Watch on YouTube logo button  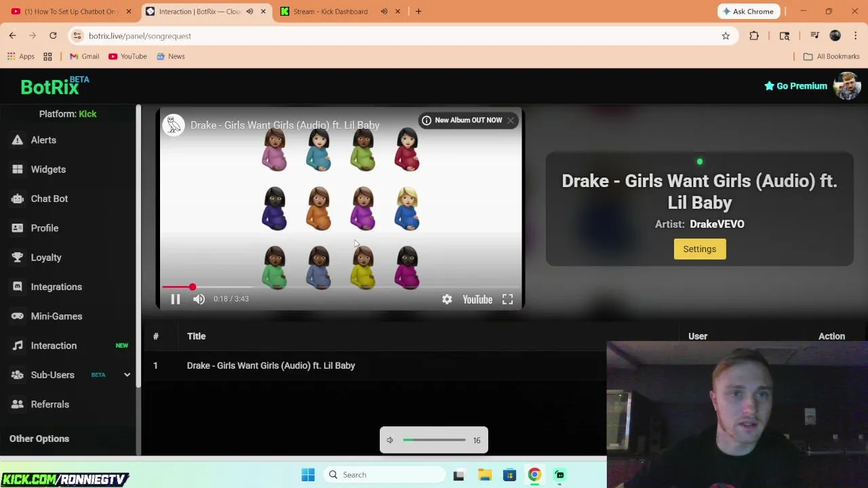(477, 300)
